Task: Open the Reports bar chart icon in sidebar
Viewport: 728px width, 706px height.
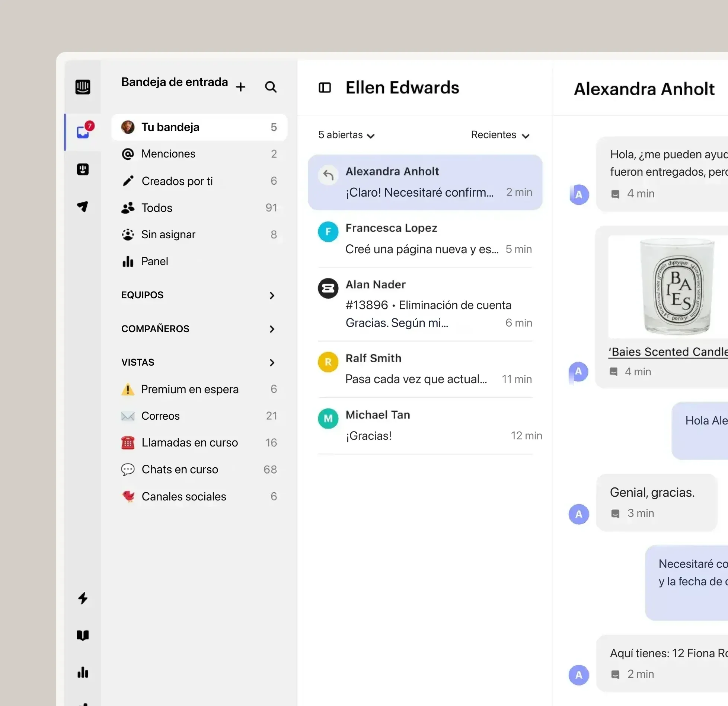Action: [x=83, y=672]
